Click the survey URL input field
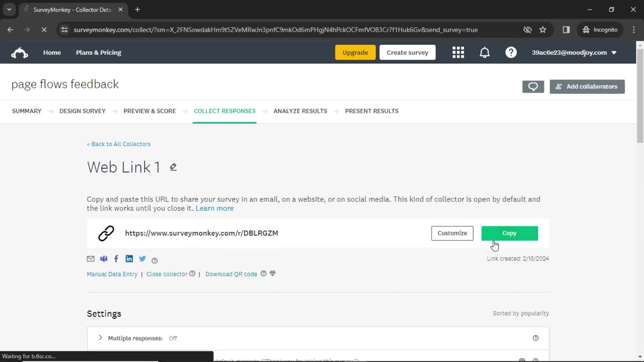 (201, 233)
